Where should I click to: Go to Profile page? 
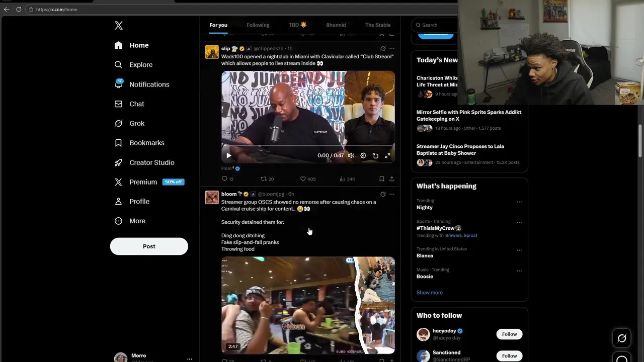(x=132, y=202)
